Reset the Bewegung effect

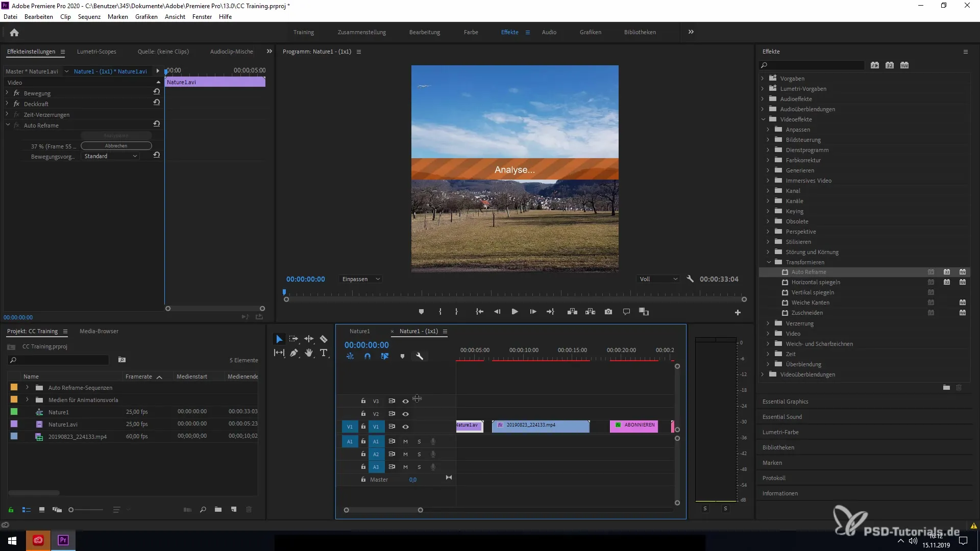(x=157, y=92)
